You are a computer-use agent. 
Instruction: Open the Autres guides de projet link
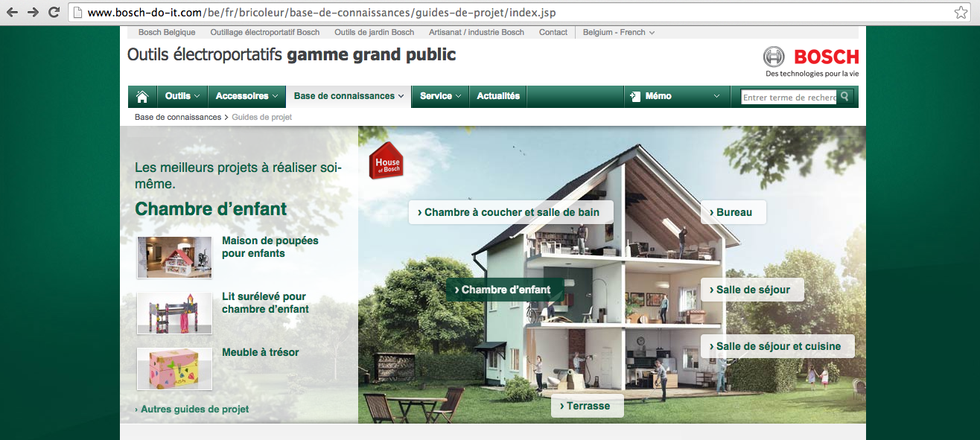pyautogui.click(x=192, y=409)
